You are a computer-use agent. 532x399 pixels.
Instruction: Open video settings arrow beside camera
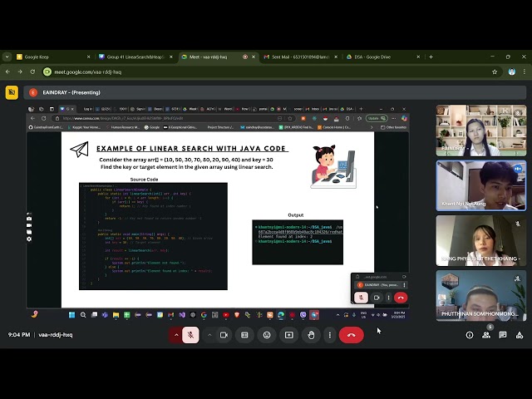(x=209, y=335)
